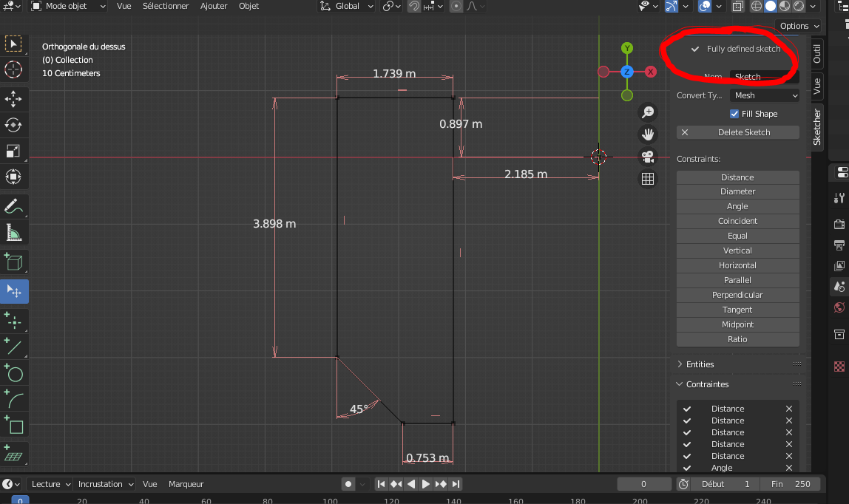
Task: Click the pan view hand icon
Action: coord(648,134)
